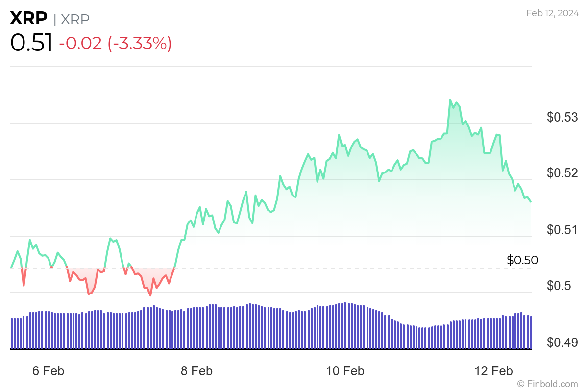The width and height of the screenshot is (588, 392).
Task: Click the $0.5 axis label
Action: [559, 285]
